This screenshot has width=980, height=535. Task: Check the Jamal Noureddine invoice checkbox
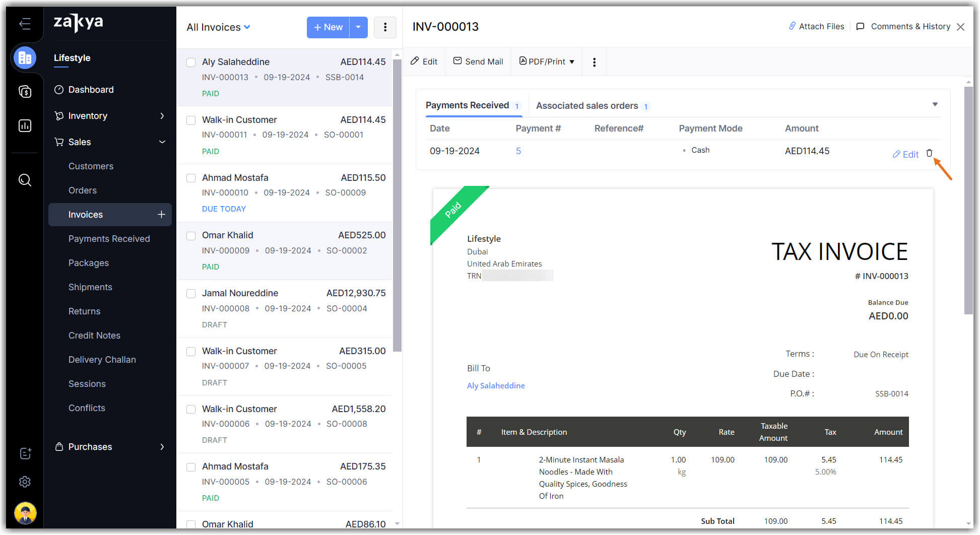191,294
